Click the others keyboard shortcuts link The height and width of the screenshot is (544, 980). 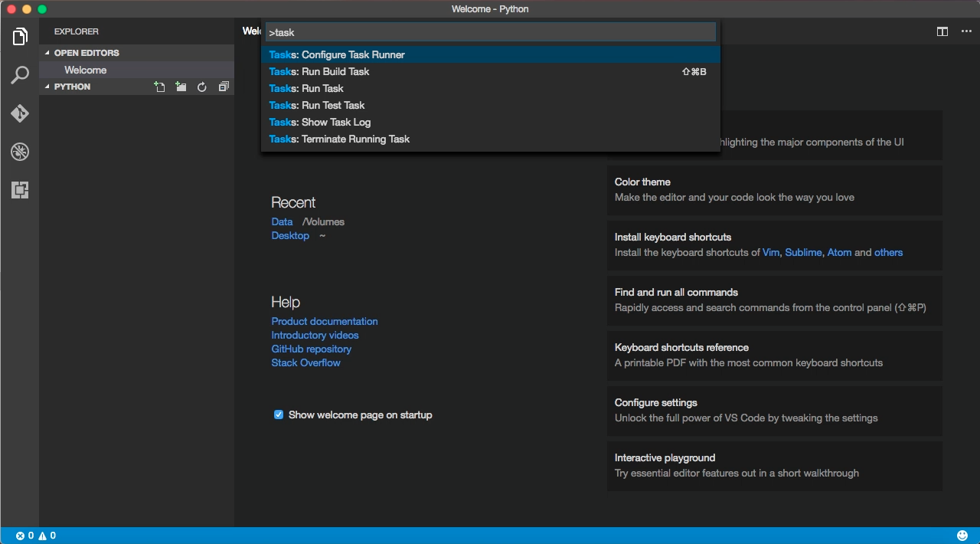click(888, 252)
